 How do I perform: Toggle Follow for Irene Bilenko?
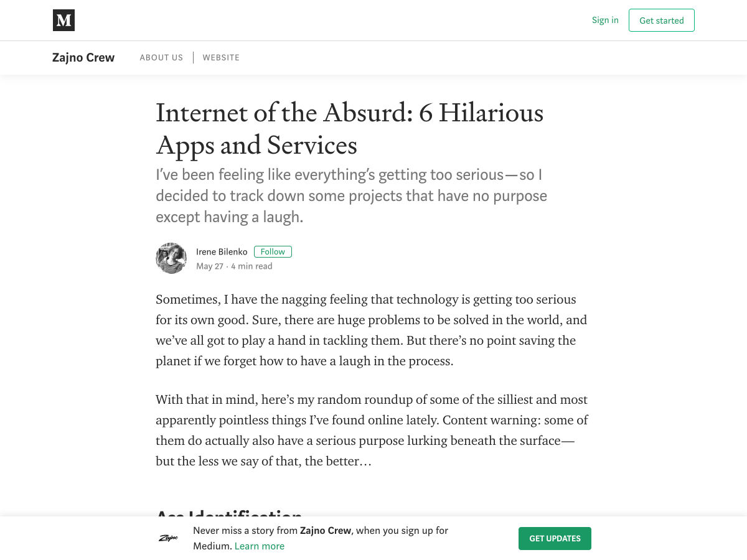(273, 251)
